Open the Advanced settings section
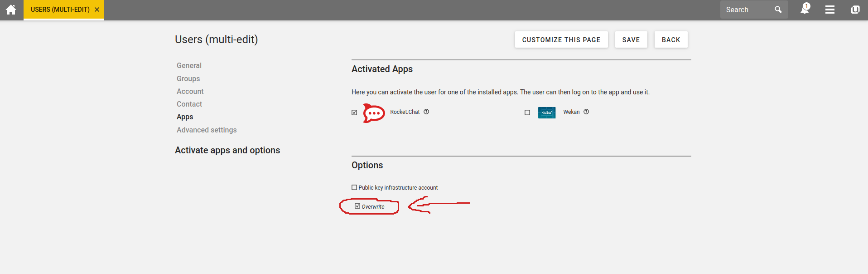868x274 pixels. pyautogui.click(x=207, y=130)
